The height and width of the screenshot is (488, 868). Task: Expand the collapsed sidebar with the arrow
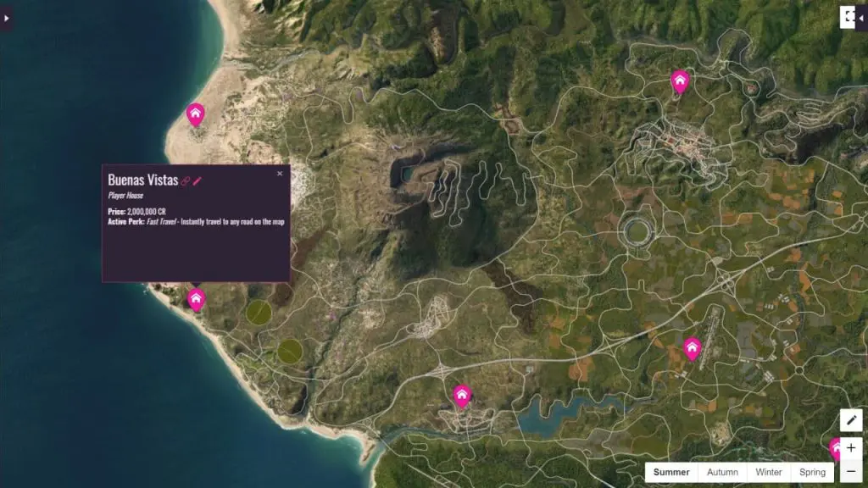[x=5, y=17]
